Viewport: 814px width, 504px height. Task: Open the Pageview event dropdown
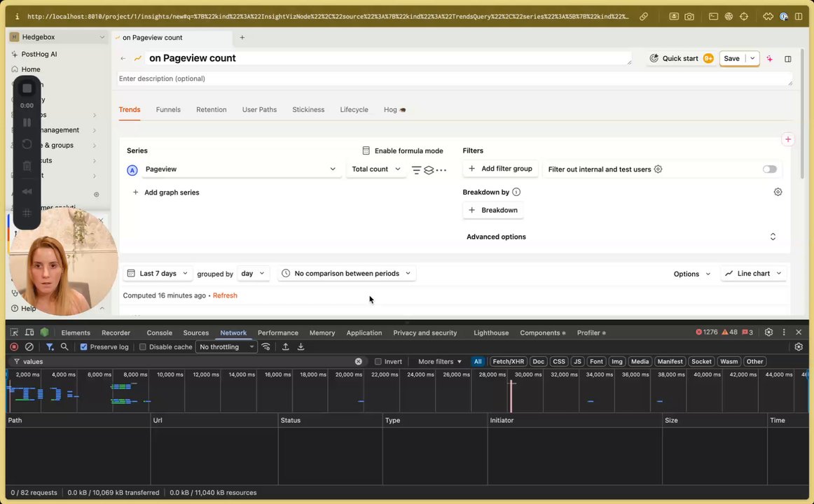point(241,169)
